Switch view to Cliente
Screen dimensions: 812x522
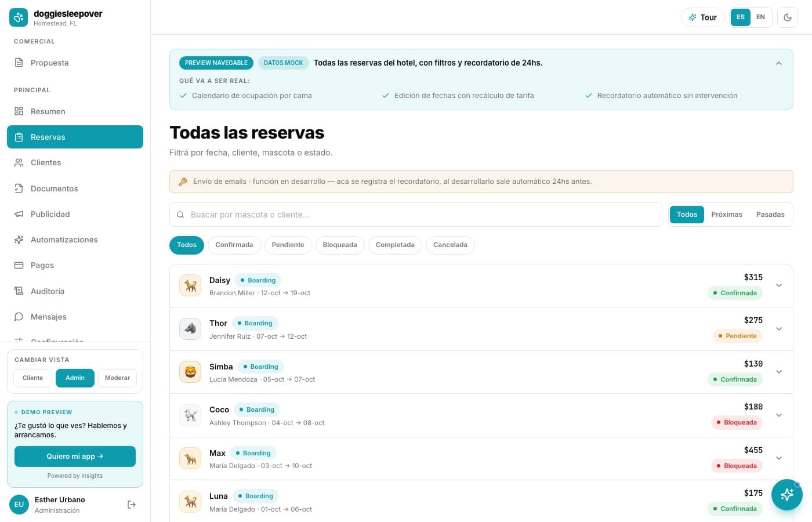pos(32,378)
